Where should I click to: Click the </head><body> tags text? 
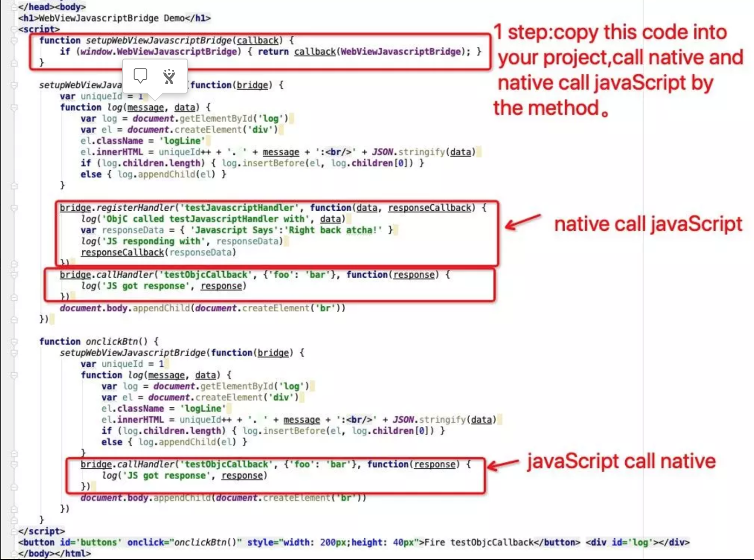(x=52, y=7)
